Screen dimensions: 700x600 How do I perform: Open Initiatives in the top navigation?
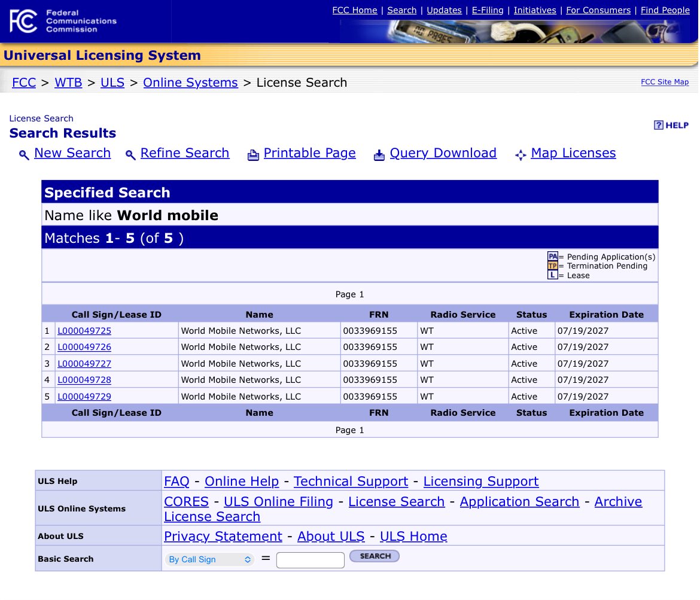tap(535, 10)
